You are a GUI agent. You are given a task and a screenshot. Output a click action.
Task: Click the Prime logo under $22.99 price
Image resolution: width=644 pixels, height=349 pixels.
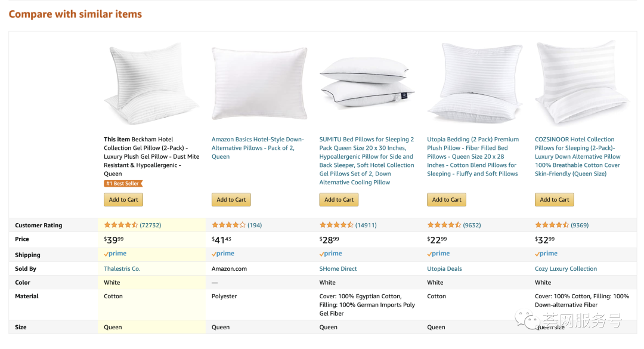point(439,254)
